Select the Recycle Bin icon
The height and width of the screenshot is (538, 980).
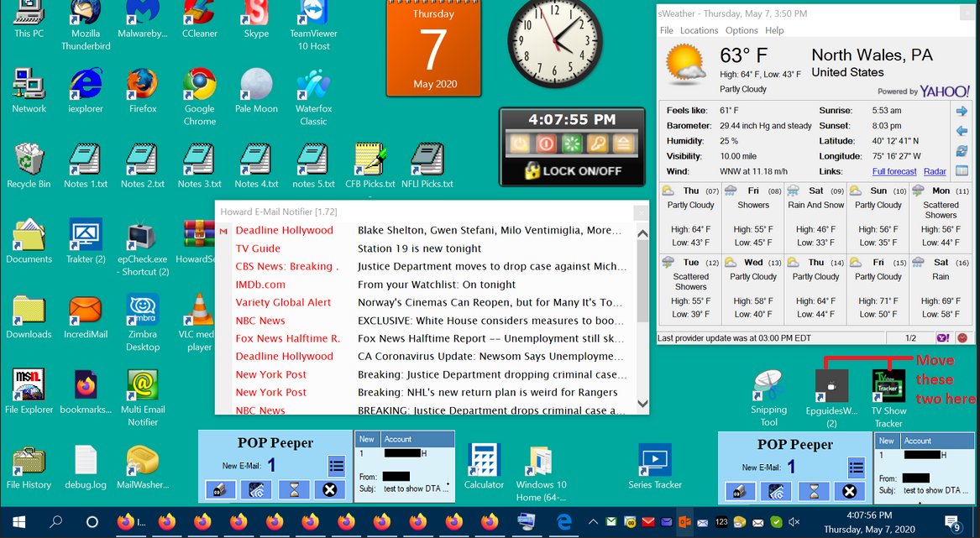click(29, 159)
